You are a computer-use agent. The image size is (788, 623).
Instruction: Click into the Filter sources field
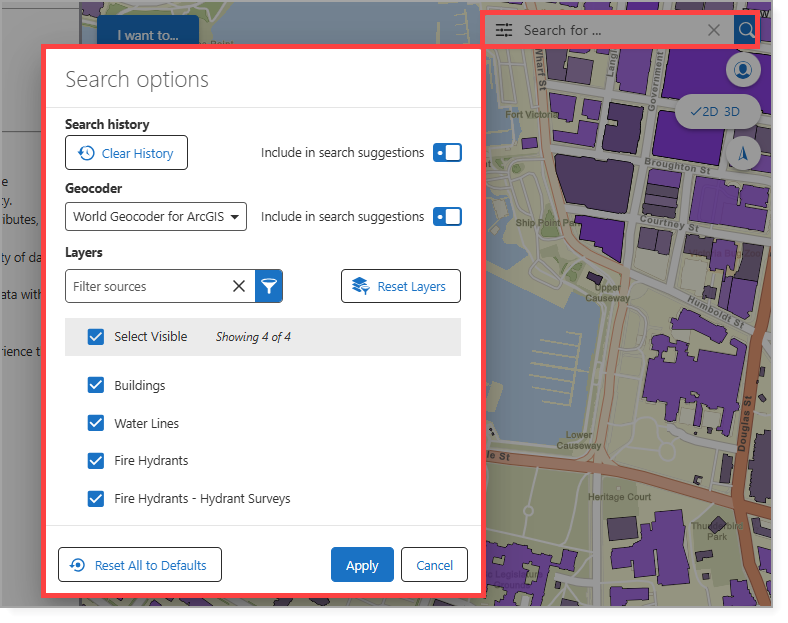[145, 286]
